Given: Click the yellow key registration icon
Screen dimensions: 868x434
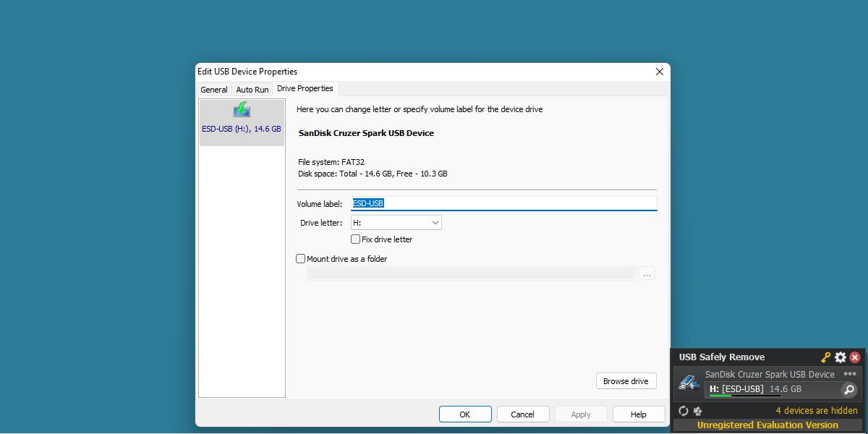Looking at the screenshot, I should (x=826, y=357).
